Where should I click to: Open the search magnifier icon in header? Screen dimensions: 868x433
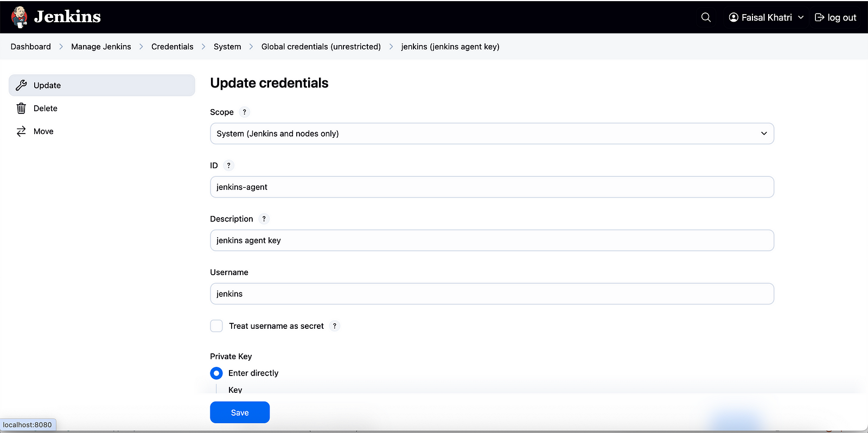[x=706, y=17]
